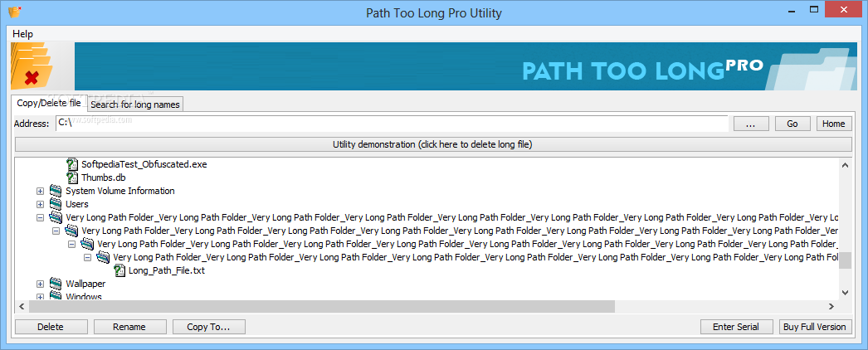Select the Long_Path_File.txt file name

click(x=167, y=270)
